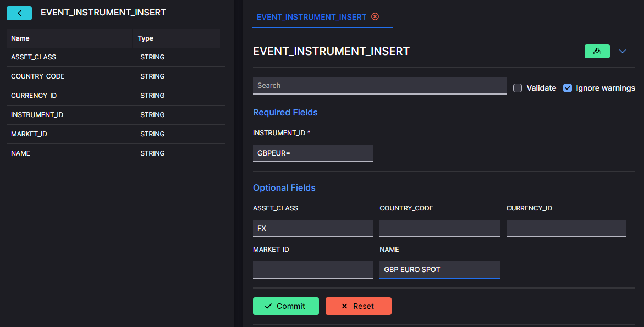Click the empty COUNTRY_CODE field
The height and width of the screenshot is (327, 644).
coord(439,228)
